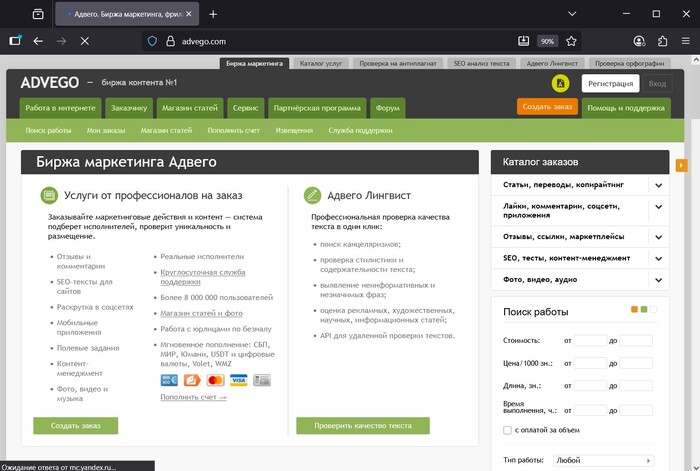This screenshot has height=471, width=700.
Task: Select the orange square in Поиск работы
Action: (x=634, y=309)
